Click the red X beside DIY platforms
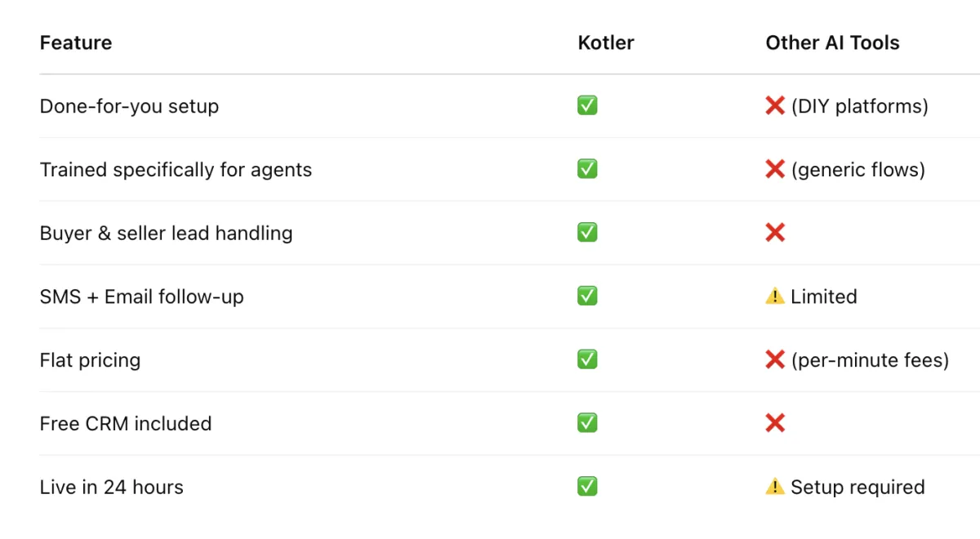 pyautogui.click(x=775, y=105)
